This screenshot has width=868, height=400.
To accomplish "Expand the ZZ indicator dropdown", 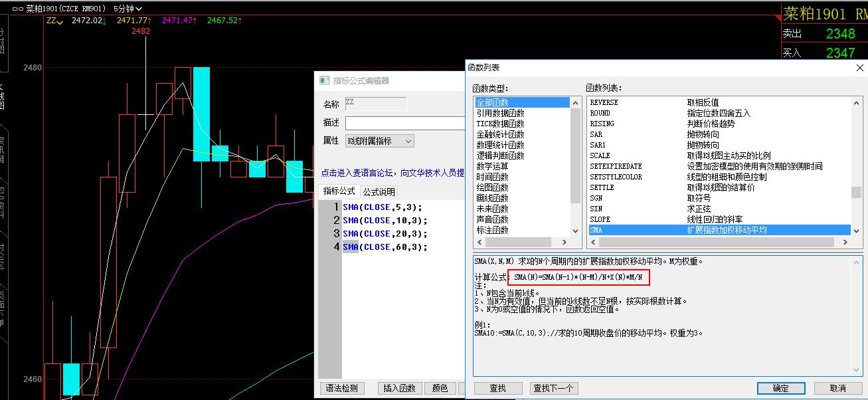I will point(54,21).
